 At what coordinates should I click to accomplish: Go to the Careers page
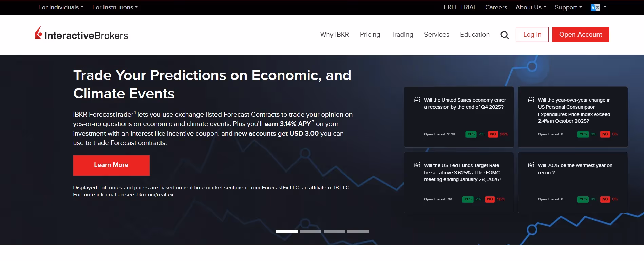[496, 7]
